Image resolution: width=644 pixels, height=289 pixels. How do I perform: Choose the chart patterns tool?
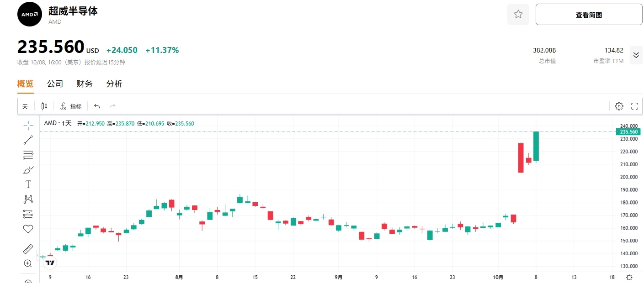(28, 199)
